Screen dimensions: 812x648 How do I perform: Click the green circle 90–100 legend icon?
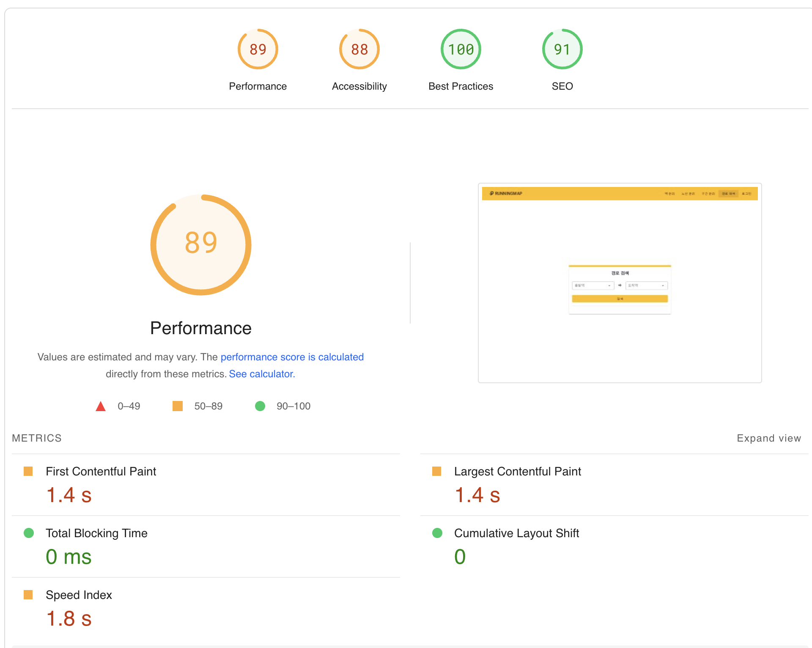(x=260, y=406)
